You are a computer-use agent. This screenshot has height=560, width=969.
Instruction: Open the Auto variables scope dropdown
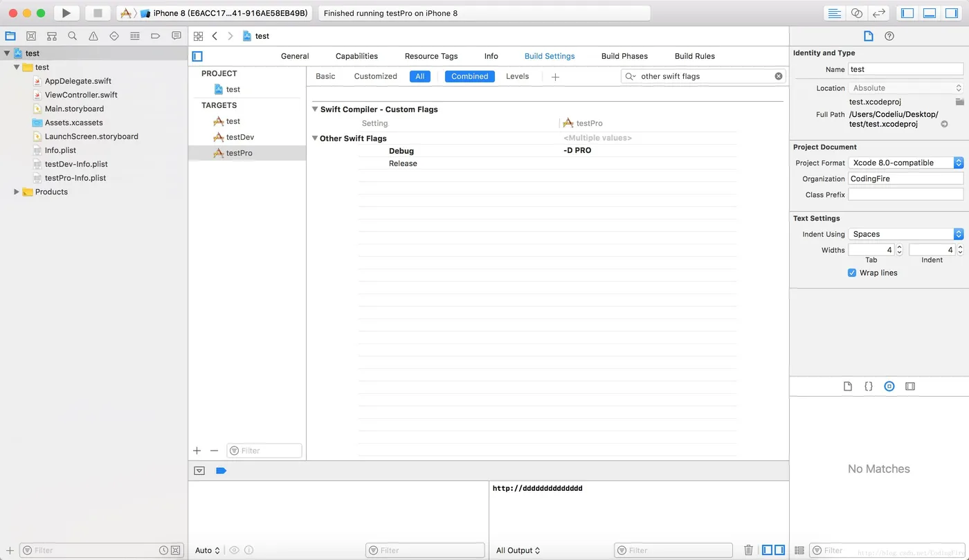pos(208,550)
